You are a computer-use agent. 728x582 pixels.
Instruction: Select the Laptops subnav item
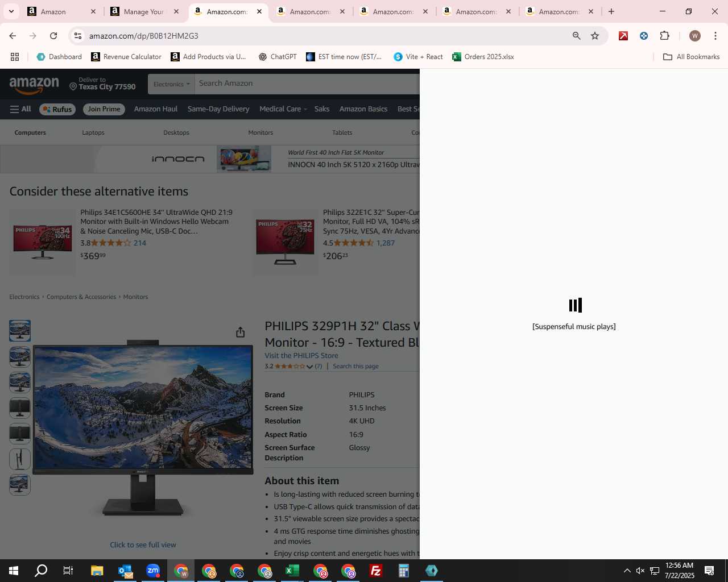93,132
